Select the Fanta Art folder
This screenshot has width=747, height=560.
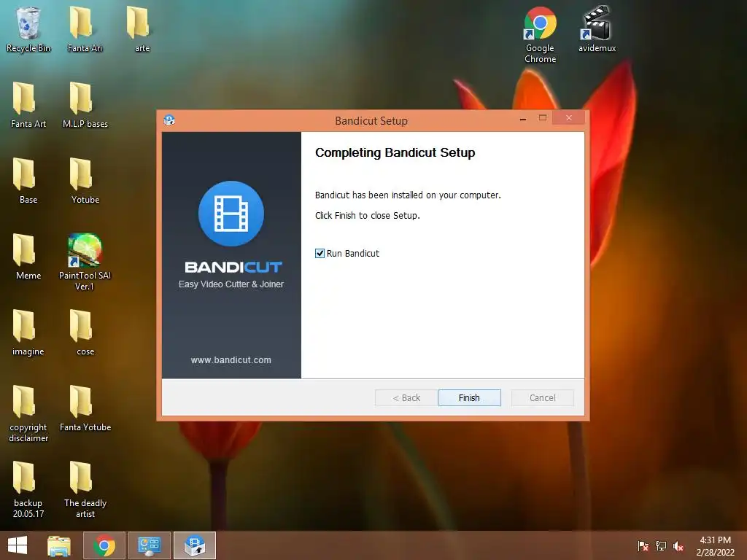[x=28, y=105]
